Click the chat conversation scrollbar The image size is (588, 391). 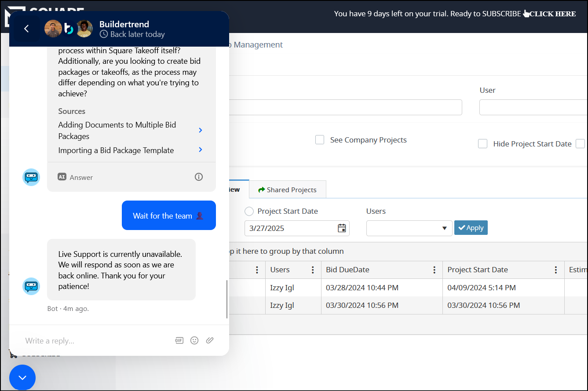(x=227, y=299)
